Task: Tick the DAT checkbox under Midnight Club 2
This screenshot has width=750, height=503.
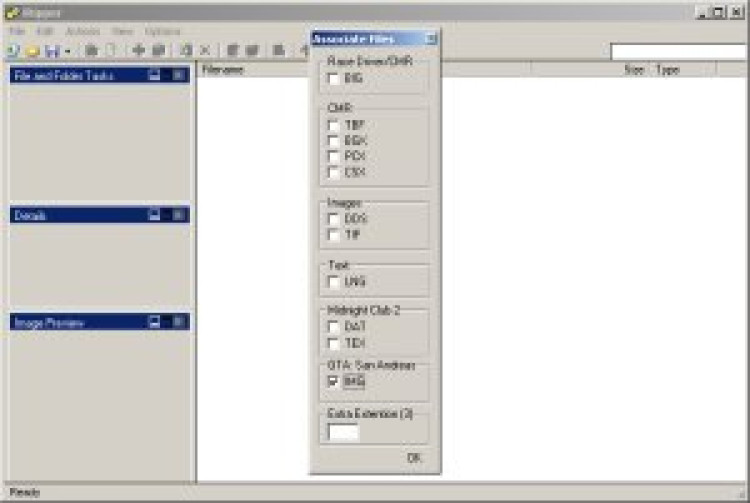Action: click(x=334, y=326)
